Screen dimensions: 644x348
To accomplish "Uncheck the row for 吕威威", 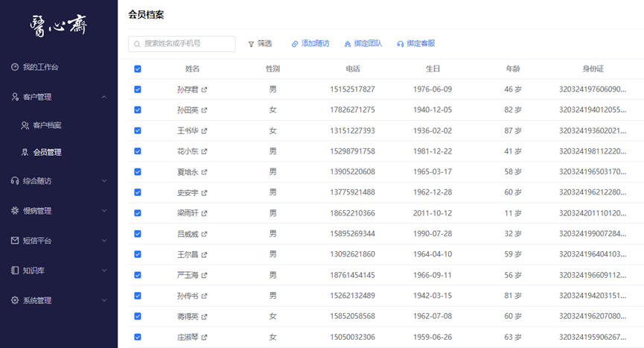I will tap(138, 234).
